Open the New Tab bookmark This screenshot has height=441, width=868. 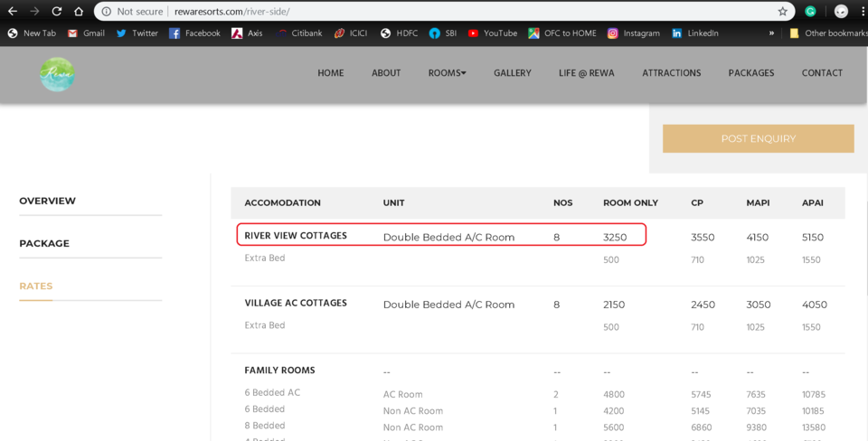click(32, 33)
